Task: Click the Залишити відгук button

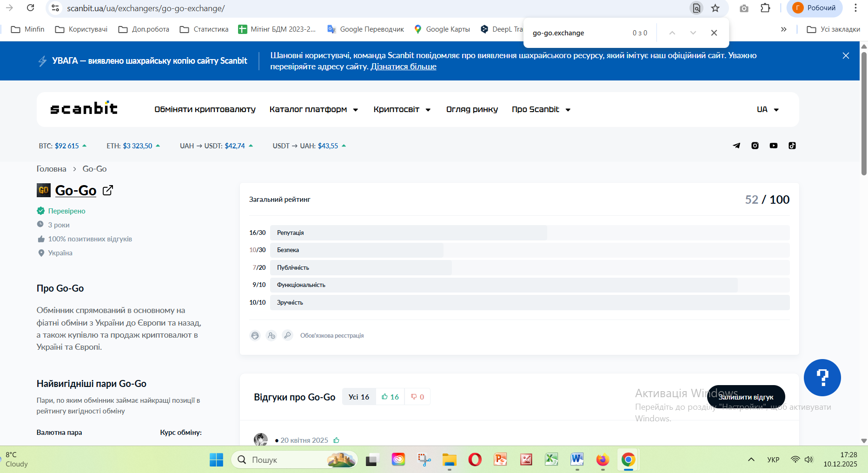Action: coord(746,397)
